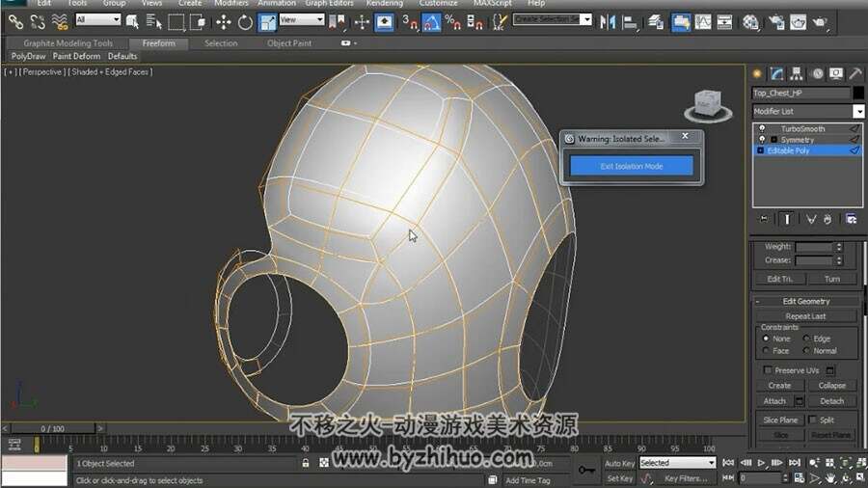Click the Bind to Space Warp icon
Screen dimensions: 868x488
tap(59, 21)
